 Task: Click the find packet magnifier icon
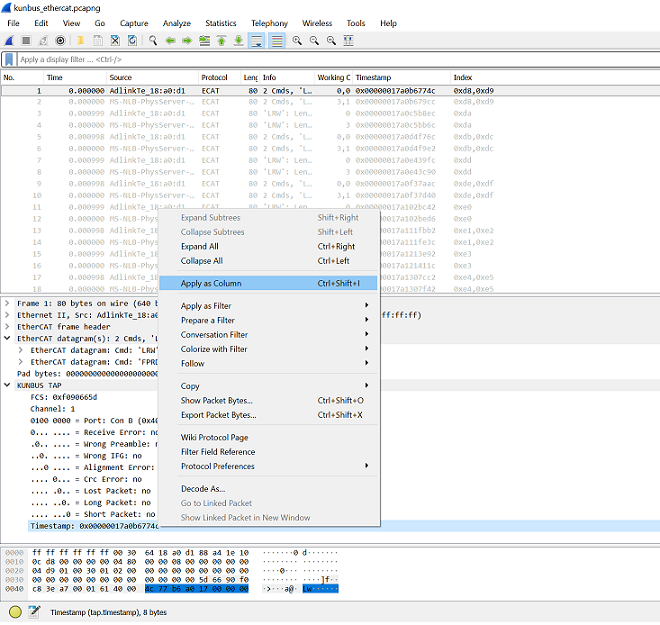point(153,41)
